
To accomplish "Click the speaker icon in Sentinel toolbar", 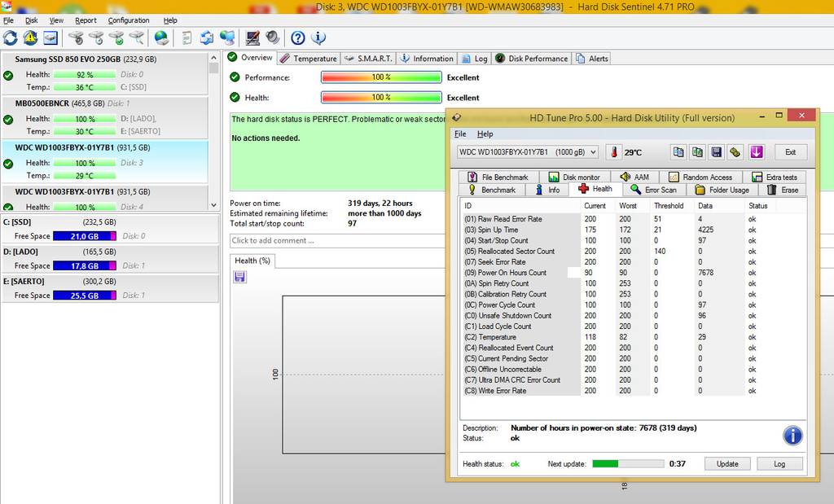I will click(272, 37).
